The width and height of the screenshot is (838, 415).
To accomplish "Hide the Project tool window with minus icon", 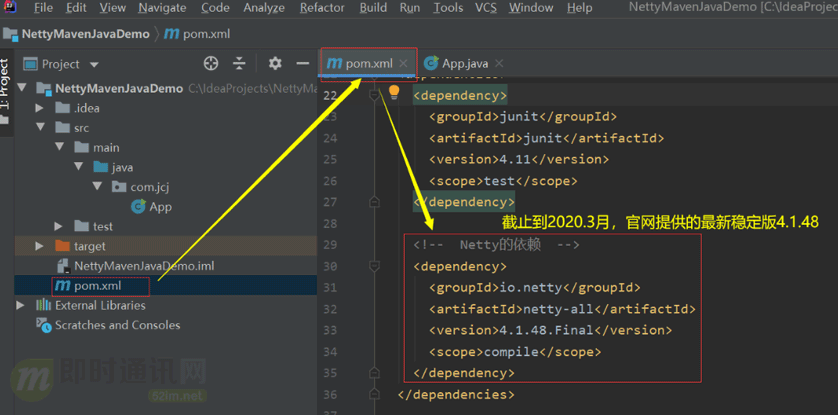I will click(x=303, y=64).
